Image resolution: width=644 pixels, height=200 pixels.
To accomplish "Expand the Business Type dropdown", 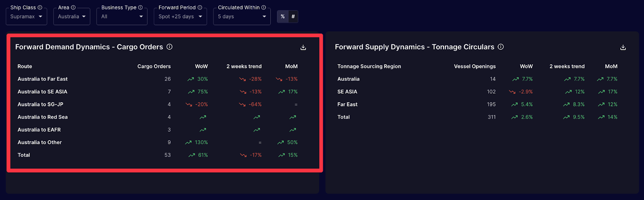I will click(122, 16).
